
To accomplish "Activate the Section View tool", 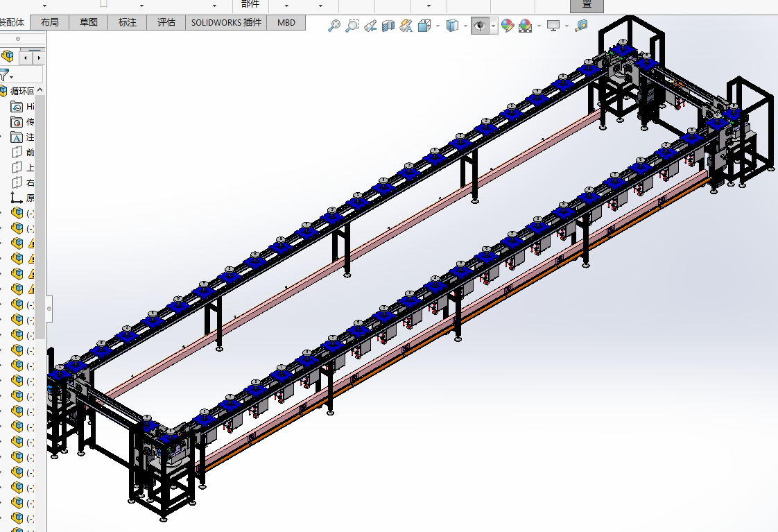I will 388,26.
